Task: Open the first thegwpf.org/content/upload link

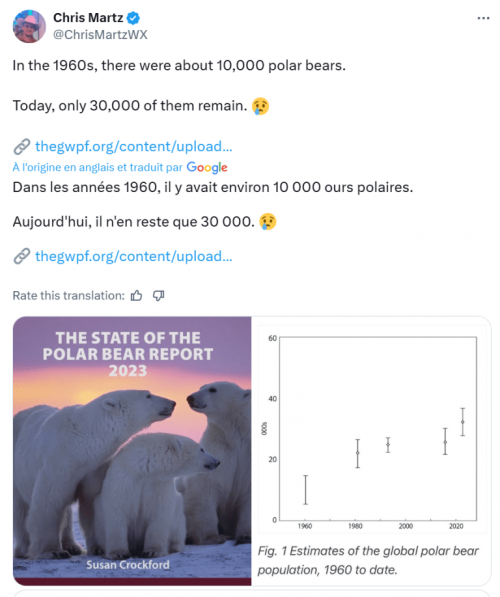Action: 134,147
